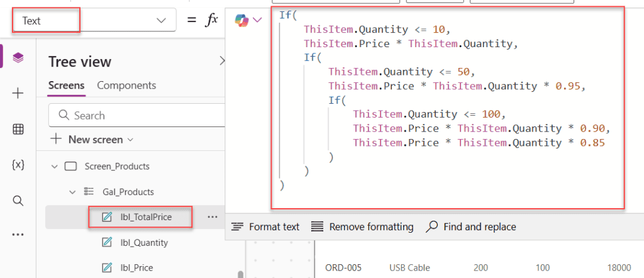Open the Tree view layers icon
This screenshot has height=278, width=644.
click(18, 58)
